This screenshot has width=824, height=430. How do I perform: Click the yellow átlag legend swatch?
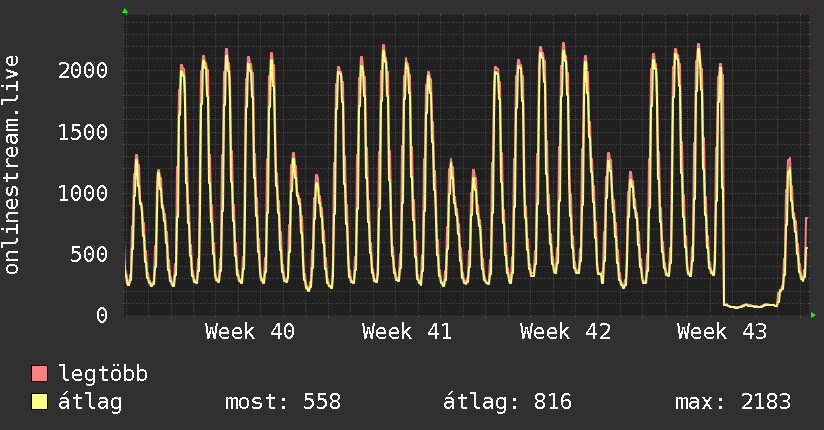(x=39, y=402)
